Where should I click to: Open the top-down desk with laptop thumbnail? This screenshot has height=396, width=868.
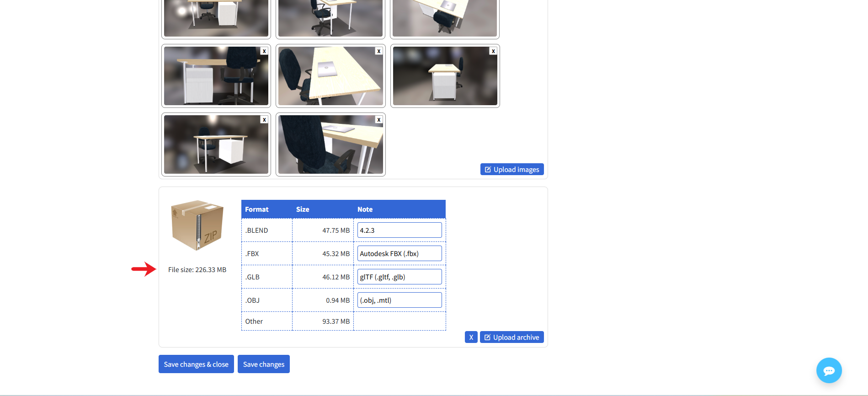tap(330, 76)
